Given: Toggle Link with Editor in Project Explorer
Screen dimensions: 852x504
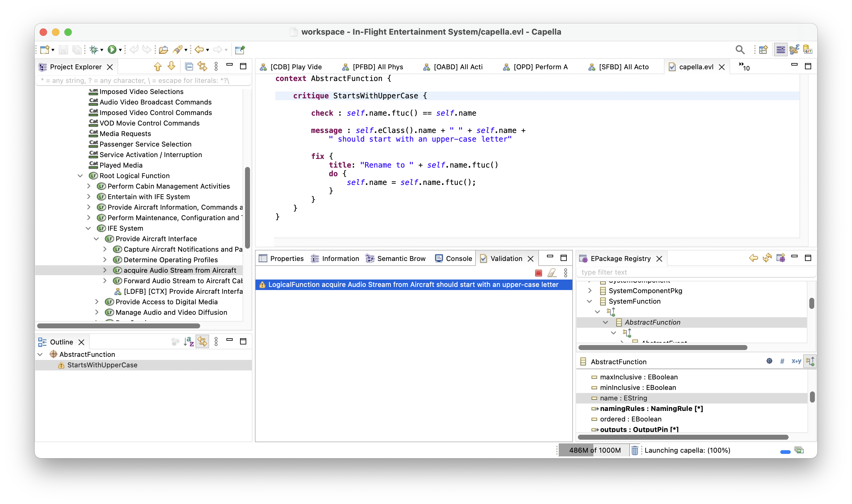Looking at the screenshot, I should pyautogui.click(x=202, y=66).
